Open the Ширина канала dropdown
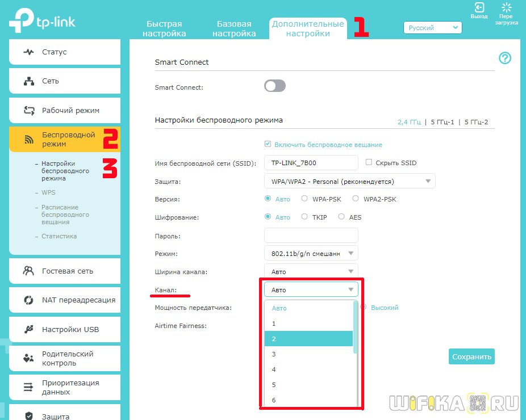Screen dimensions: 526x420 click(311, 271)
